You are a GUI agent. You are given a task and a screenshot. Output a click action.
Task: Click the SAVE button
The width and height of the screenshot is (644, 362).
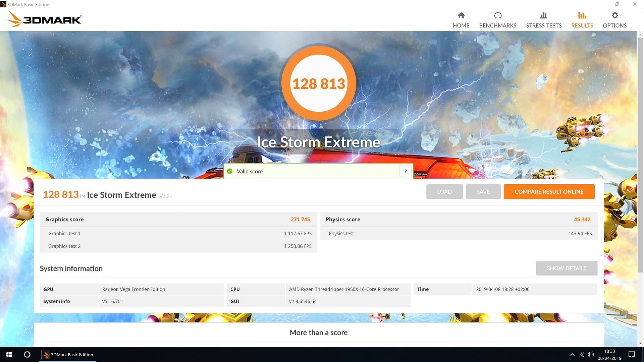(483, 191)
